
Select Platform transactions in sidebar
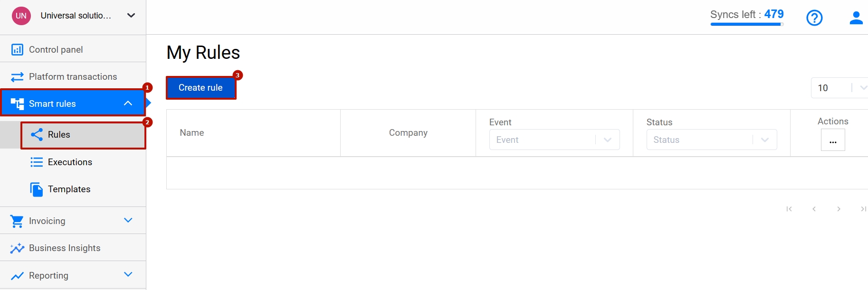[72, 76]
